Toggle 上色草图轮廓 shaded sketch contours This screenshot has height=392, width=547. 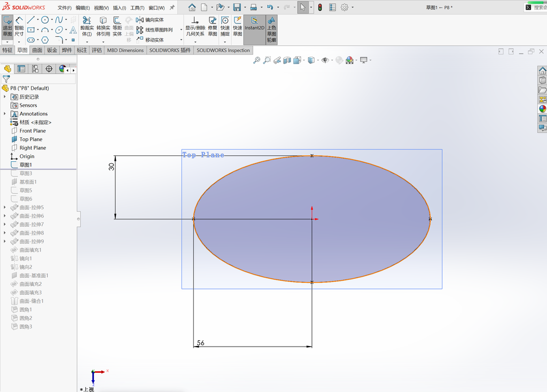272,29
